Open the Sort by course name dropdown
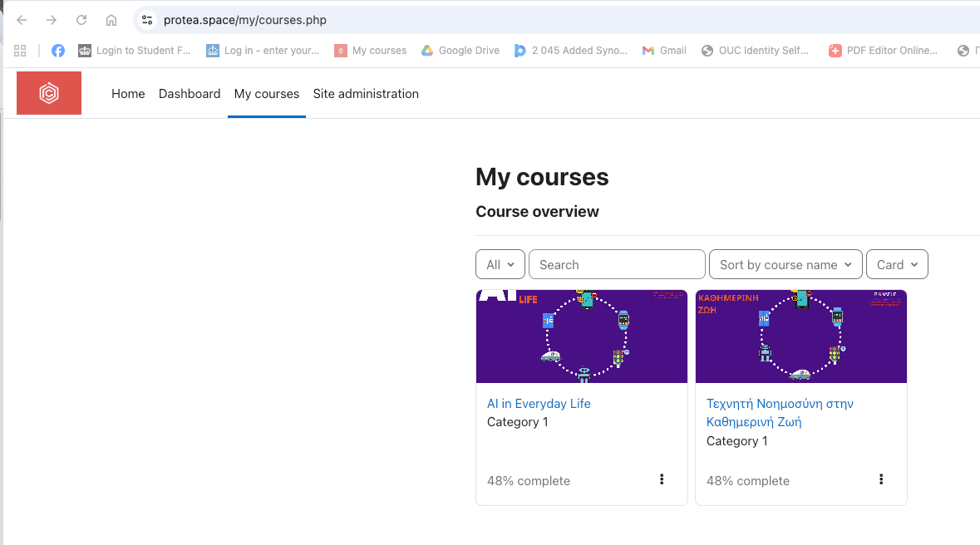The width and height of the screenshot is (980, 545). 785,264
